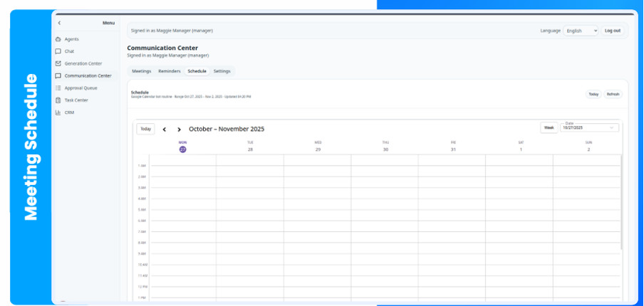Switch to the Meetings tab
The height and width of the screenshot is (306, 644).
click(x=141, y=71)
